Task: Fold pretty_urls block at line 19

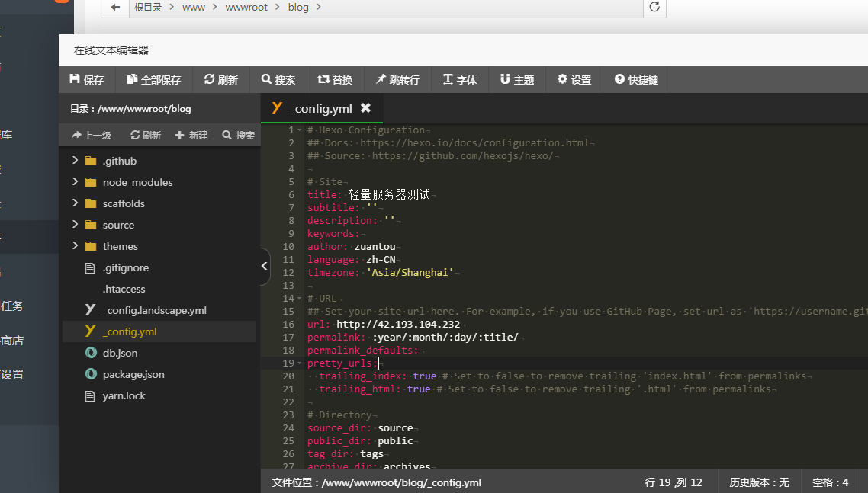Action: pos(300,363)
